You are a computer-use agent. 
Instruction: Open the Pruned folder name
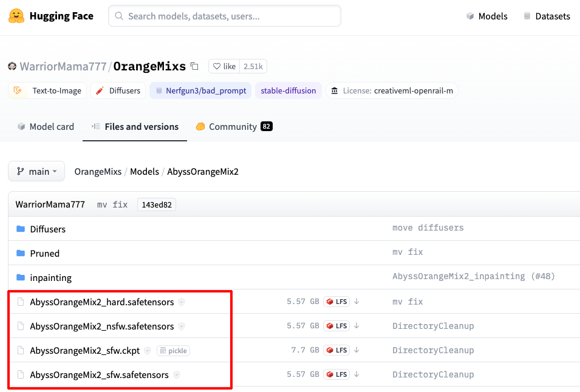coord(45,254)
